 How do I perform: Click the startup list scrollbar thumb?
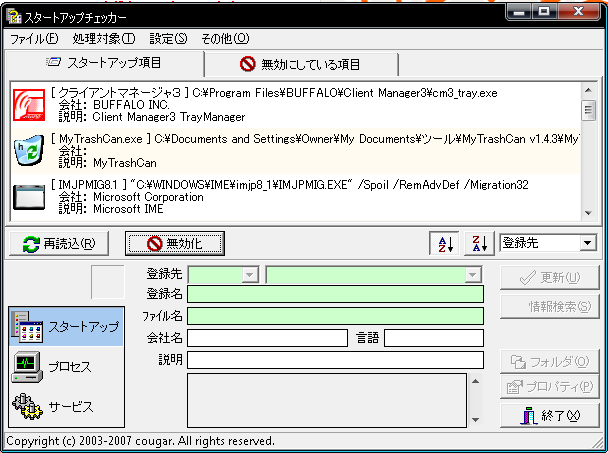coord(589,110)
